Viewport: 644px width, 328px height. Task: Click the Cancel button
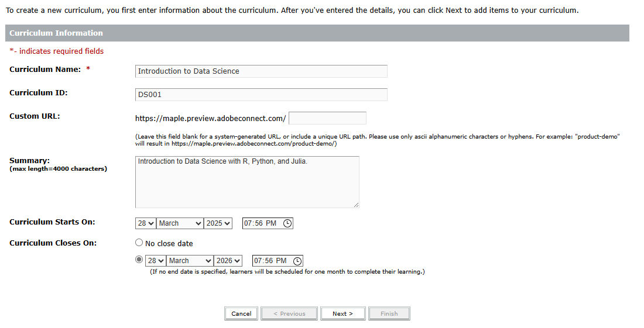tap(241, 313)
